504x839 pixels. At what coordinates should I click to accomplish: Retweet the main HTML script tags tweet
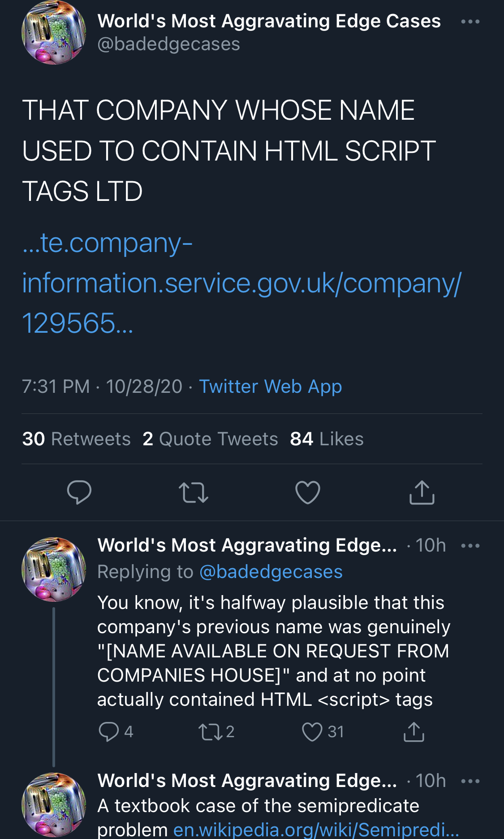[193, 492]
